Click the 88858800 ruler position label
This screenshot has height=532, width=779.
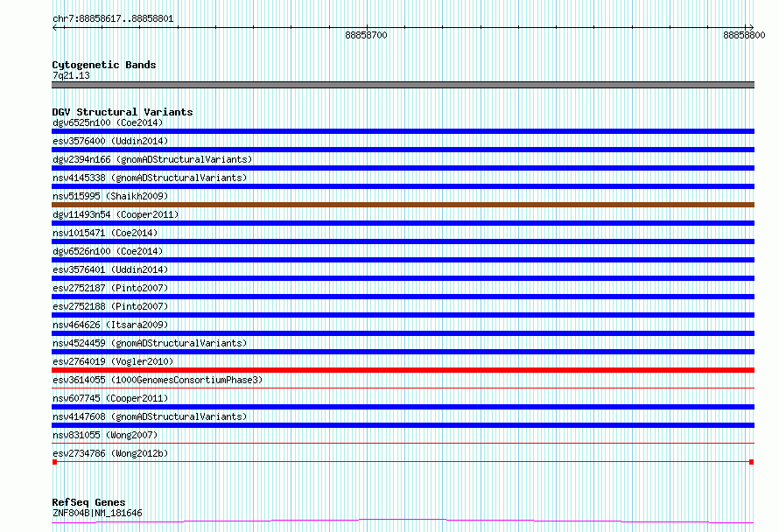coord(744,35)
